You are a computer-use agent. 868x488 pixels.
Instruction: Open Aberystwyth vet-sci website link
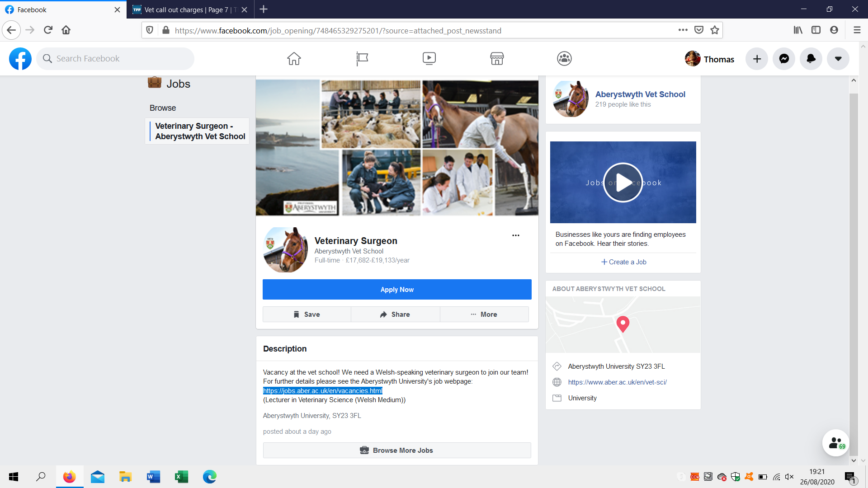(617, 382)
